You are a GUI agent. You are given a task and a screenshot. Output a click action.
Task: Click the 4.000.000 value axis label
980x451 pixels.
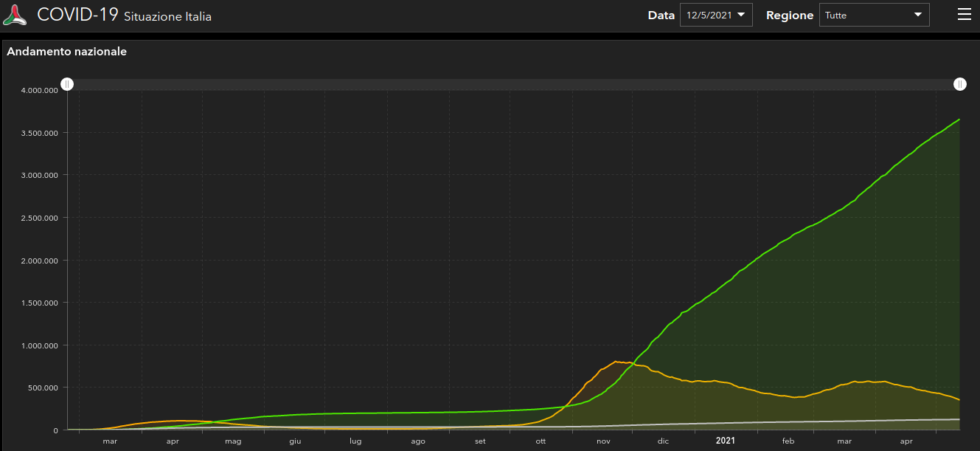coord(40,91)
